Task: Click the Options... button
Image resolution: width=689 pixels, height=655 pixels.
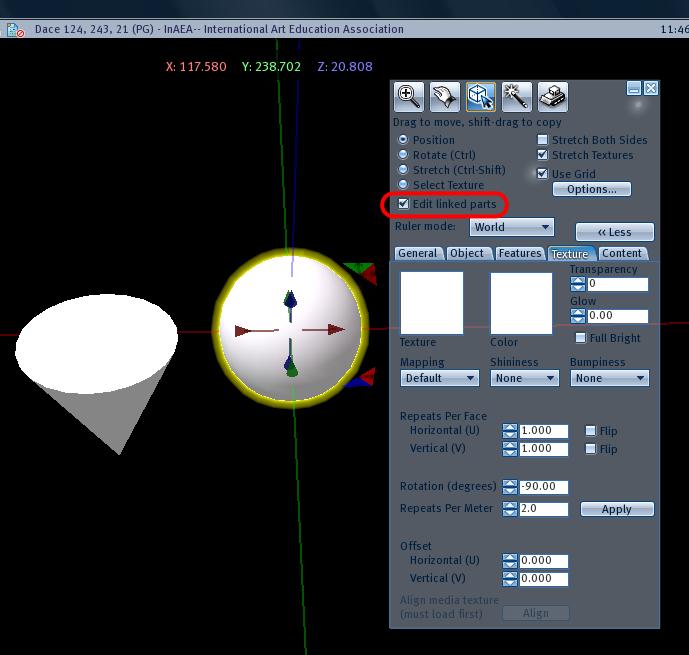Action: click(598, 189)
